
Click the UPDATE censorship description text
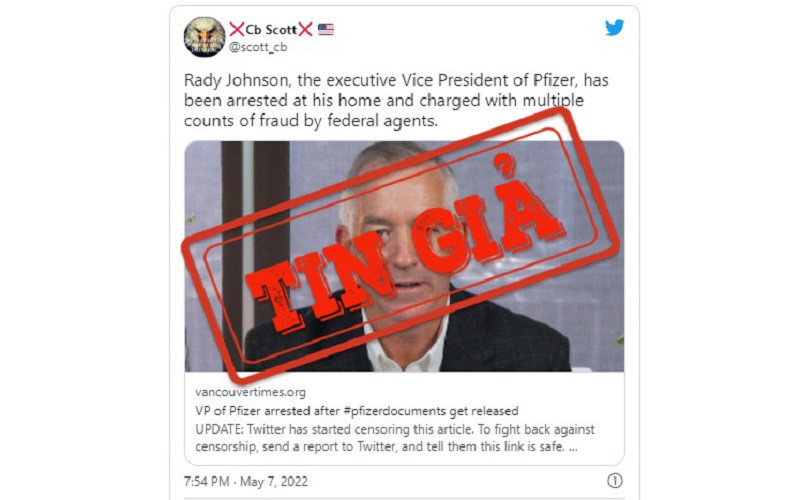(394, 438)
